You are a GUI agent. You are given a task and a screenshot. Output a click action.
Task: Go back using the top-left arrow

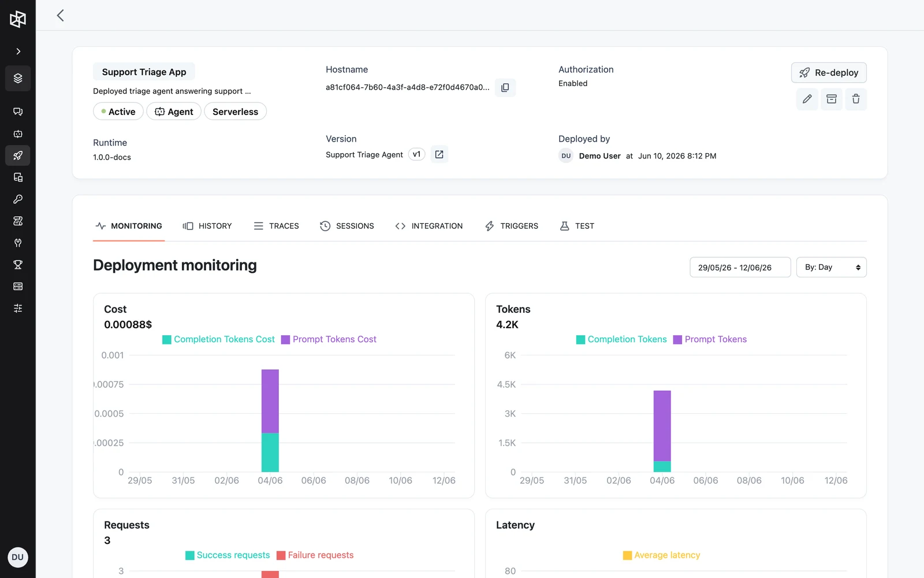(x=60, y=16)
